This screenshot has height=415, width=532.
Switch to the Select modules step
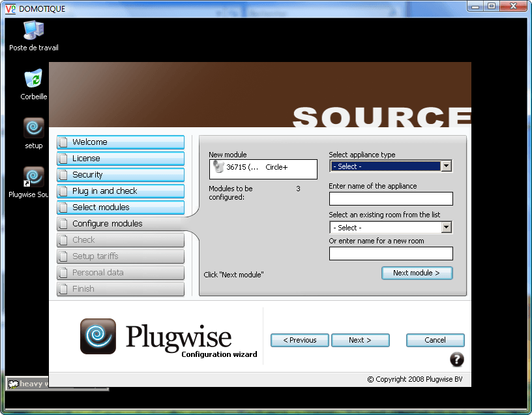click(121, 207)
